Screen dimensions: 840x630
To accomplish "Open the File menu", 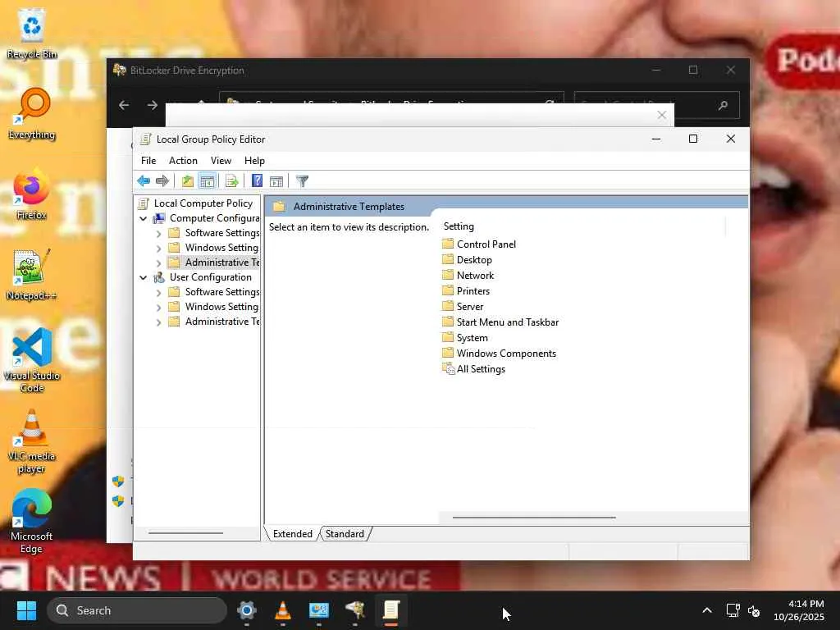I will pyautogui.click(x=148, y=161).
